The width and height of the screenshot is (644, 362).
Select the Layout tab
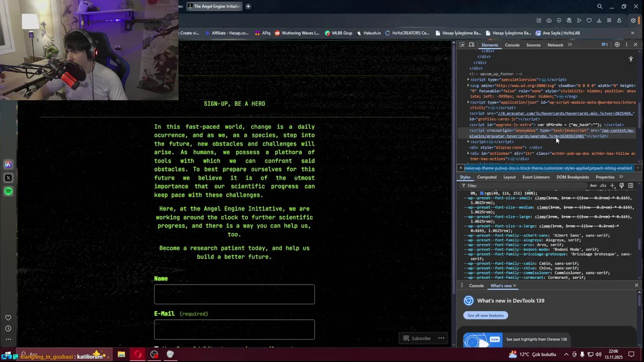[509, 177]
